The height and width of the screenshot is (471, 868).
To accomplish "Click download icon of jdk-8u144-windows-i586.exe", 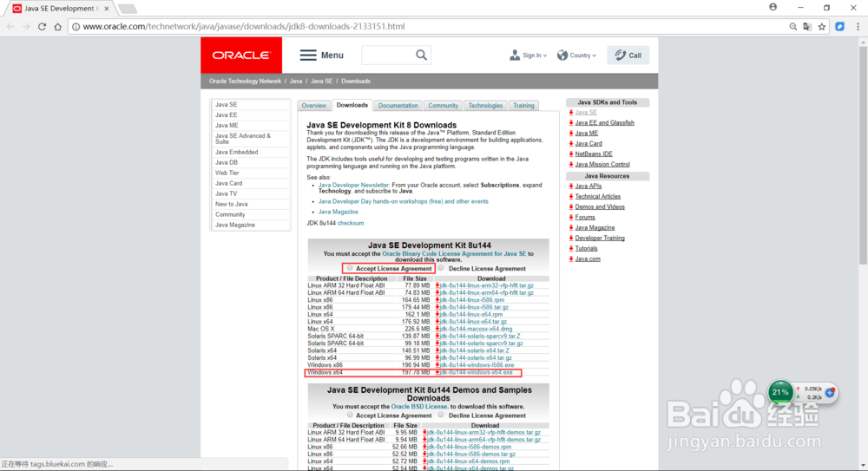I will (437, 365).
